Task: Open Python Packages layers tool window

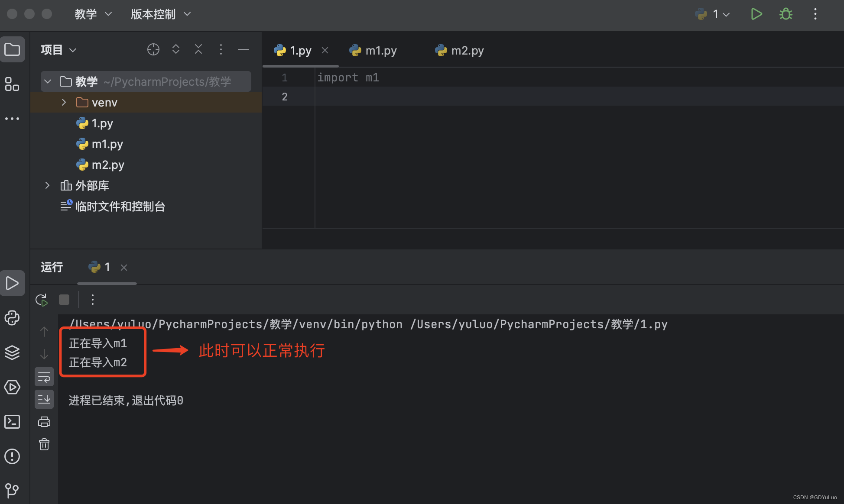Action: pyautogui.click(x=12, y=352)
